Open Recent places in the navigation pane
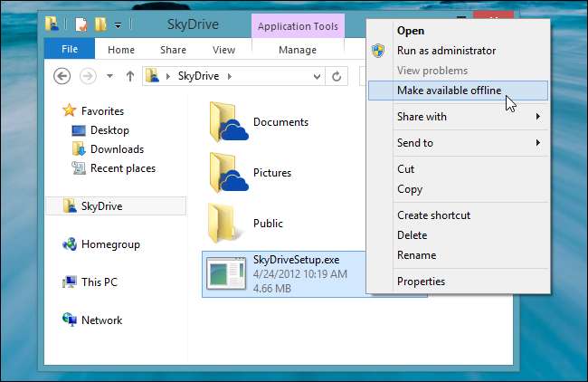Screen dimensions: 588x382 point(123,168)
